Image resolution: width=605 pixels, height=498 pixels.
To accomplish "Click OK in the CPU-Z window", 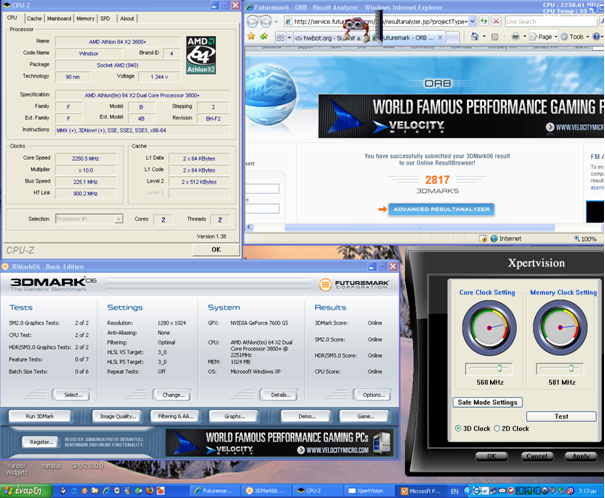I will pos(216,250).
